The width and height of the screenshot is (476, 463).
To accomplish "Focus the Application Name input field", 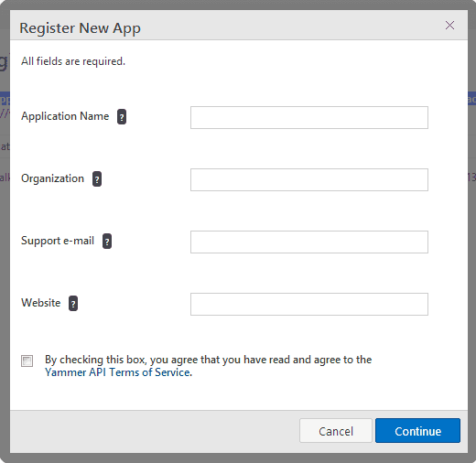I will [x=309, y=117].
